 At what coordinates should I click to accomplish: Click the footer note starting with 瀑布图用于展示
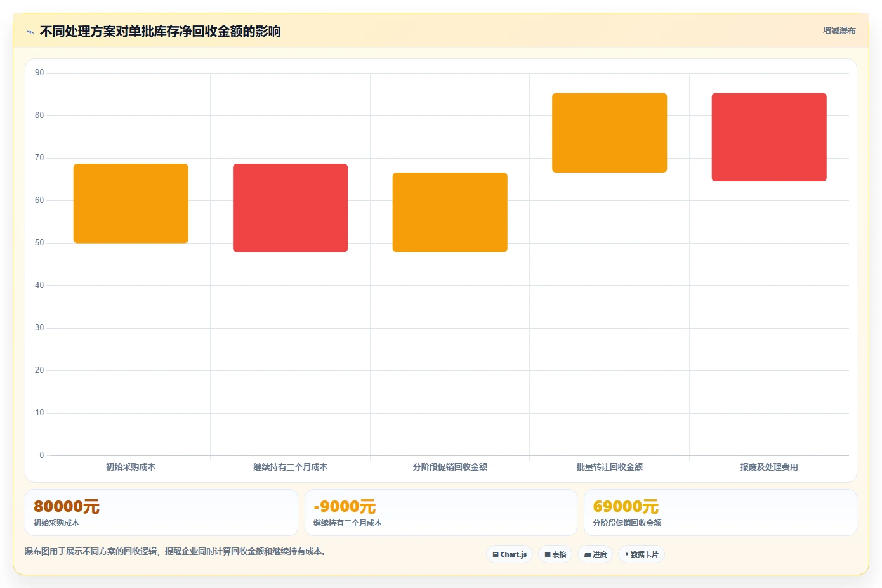click(176, 552)
